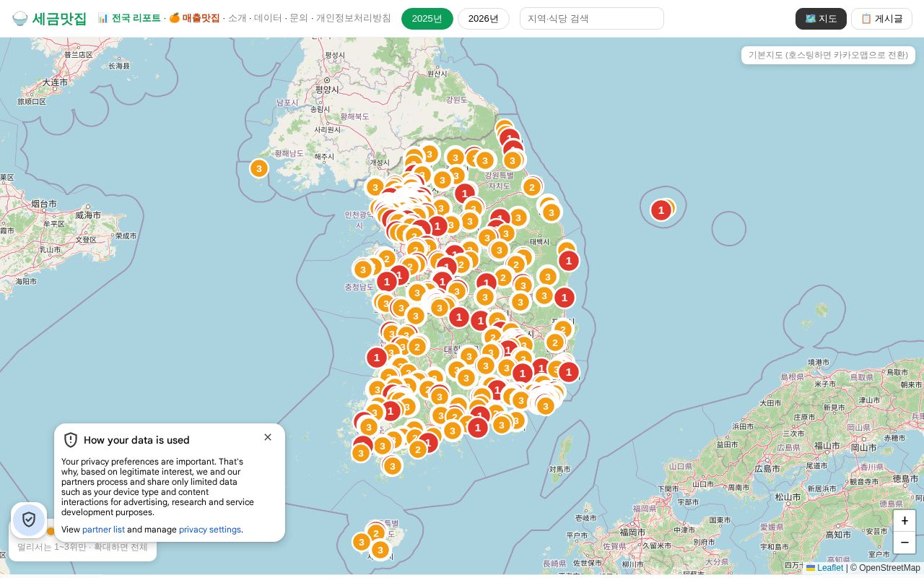Switch to the 지도 map view
Screen dimensions: 924x578
tap(821, 19)
